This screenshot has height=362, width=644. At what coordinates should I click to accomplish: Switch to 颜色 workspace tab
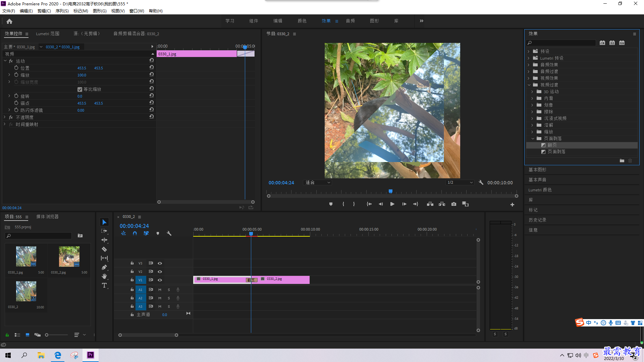coord(302,21)
